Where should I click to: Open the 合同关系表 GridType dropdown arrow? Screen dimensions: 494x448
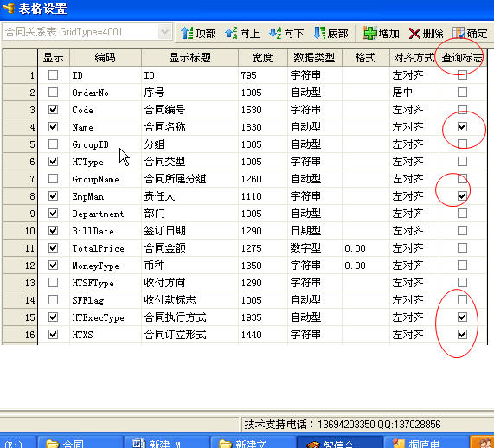164,32
